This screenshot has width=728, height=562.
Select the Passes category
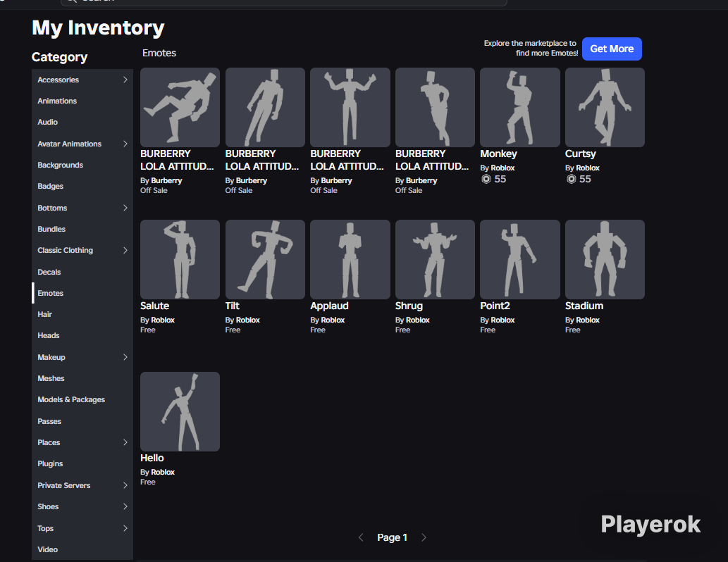[82, 421]
